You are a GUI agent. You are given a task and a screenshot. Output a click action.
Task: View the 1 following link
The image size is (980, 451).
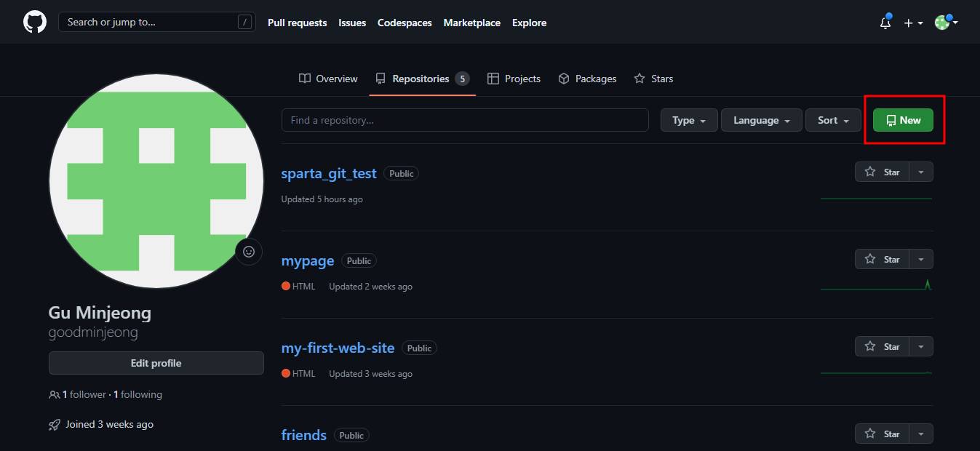(138, 394)
